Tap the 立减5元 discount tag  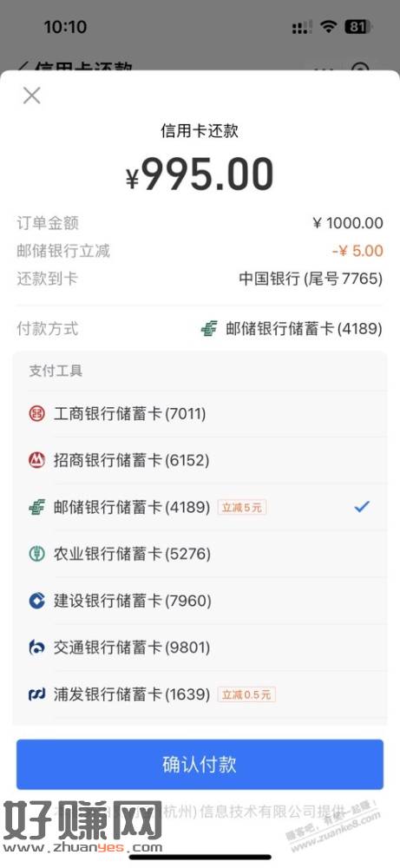coord(242,507)
